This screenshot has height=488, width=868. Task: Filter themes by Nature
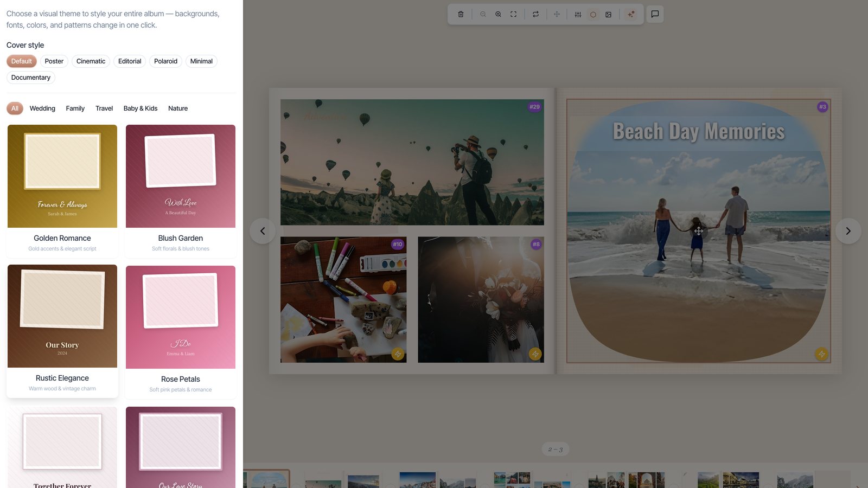point(178,108)
